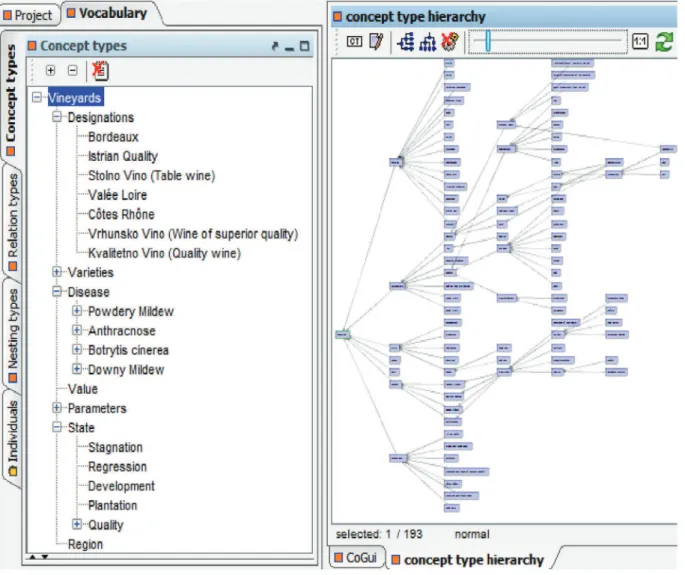Image resolution: width=685 pixels, height=575 pixels.
Task: Open the Individuals side tab
Action: pyautogui.click(x=13, y=438)
